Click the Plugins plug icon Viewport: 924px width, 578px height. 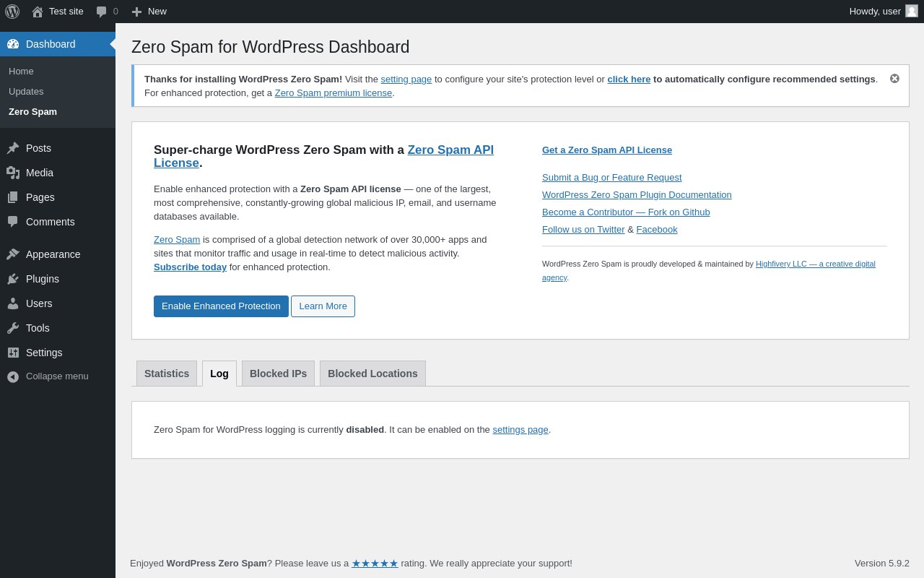coord(13,279)
